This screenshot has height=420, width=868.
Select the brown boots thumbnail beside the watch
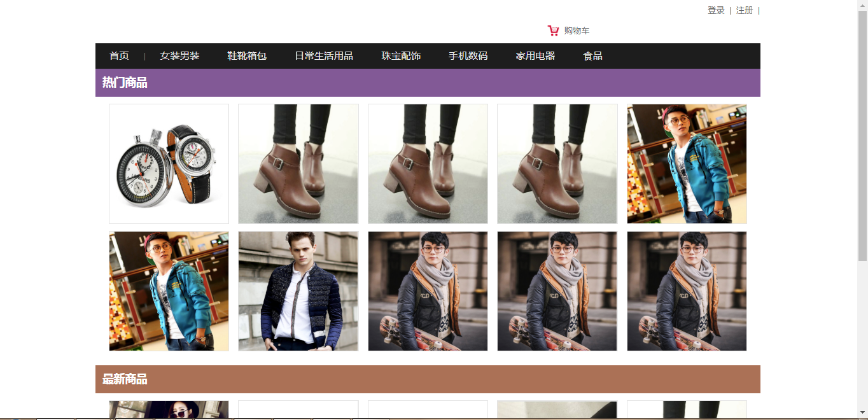pyautogui.click(x=298, y=164)
